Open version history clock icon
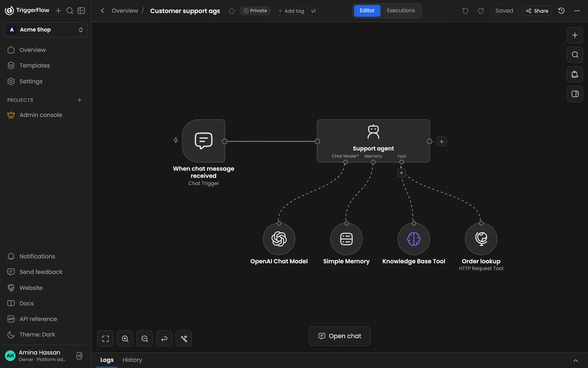The image size is (588, 368). click(x=561, y=11)
